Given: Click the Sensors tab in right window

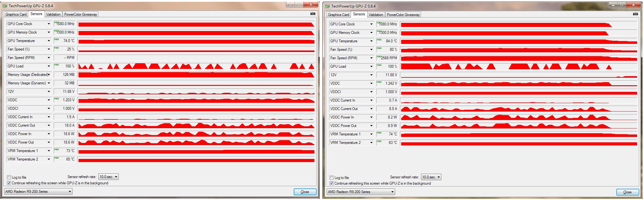Looking at the screenshot, I should 359,14.
